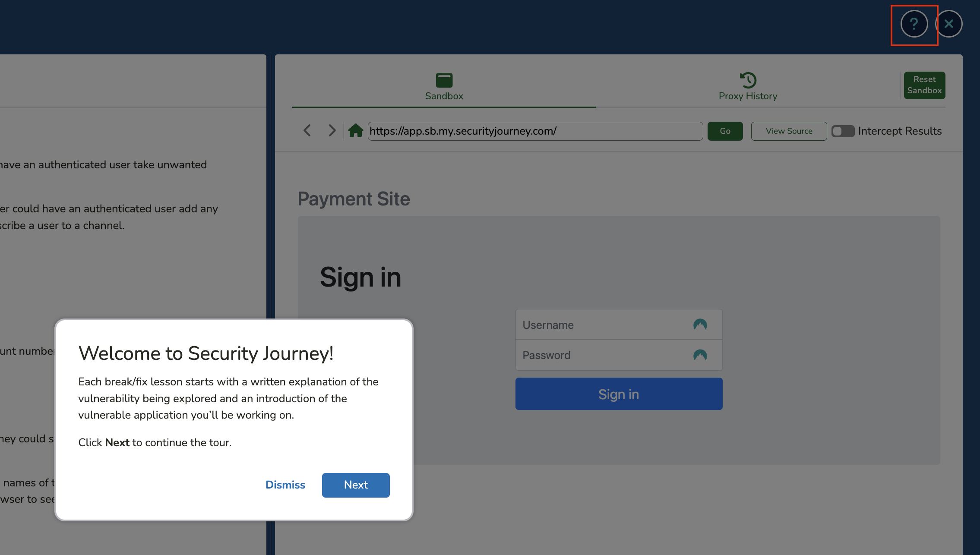Open View Source

[789, 131]
